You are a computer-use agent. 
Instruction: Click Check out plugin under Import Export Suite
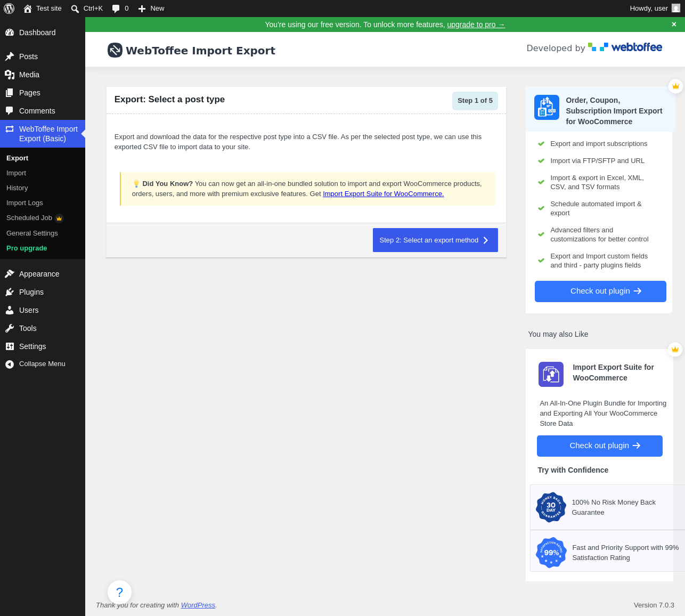[x=600, y=446]
